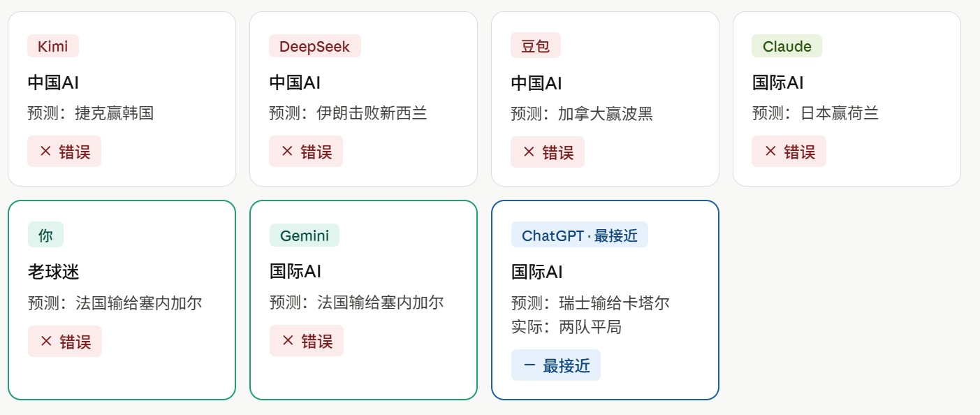
Task: Click the 你 badge on the 老球迷 card
Action: tap(45, 235)
